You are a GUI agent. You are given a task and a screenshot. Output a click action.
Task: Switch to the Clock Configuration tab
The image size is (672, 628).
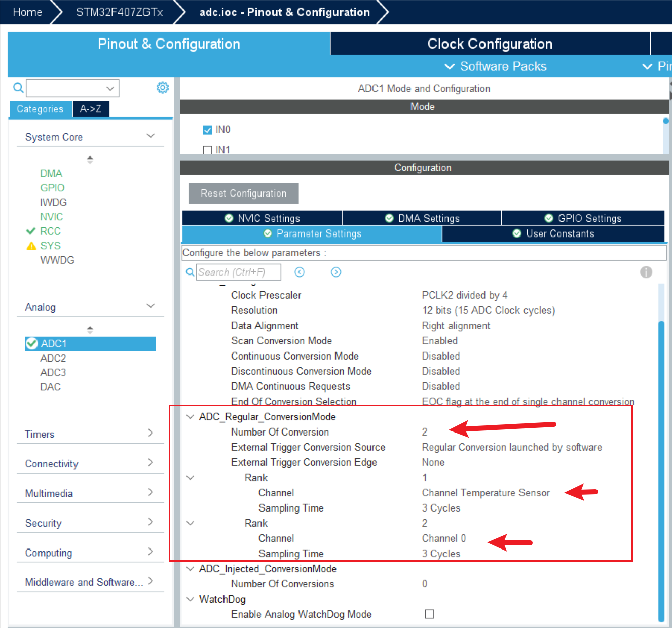(x=490, y=44)
